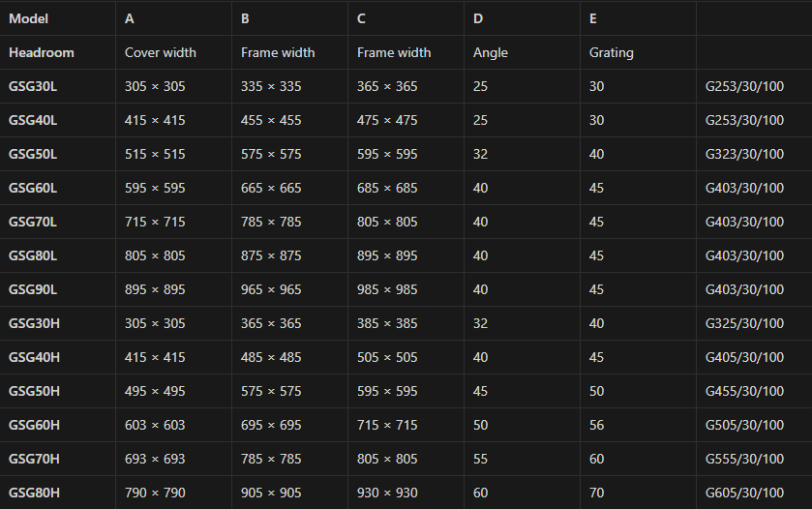
Task: Select the "Grating" header cell
Action: click(612, 52)
